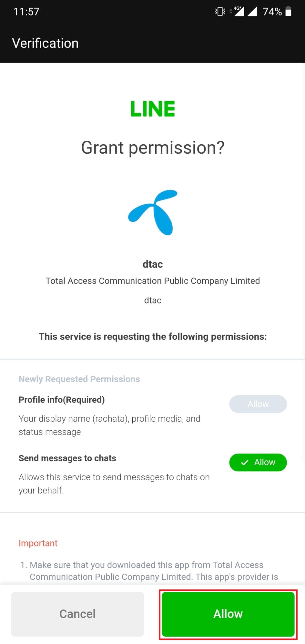
Task: Tap the greyed-out Profile info Allow toggle
Action: 258,404
